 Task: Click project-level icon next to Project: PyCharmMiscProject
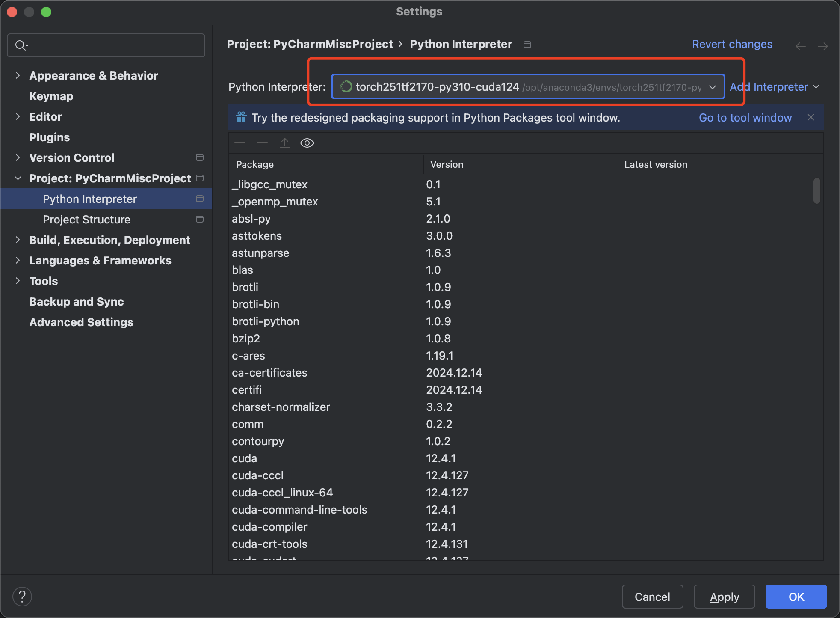point(199,178)
